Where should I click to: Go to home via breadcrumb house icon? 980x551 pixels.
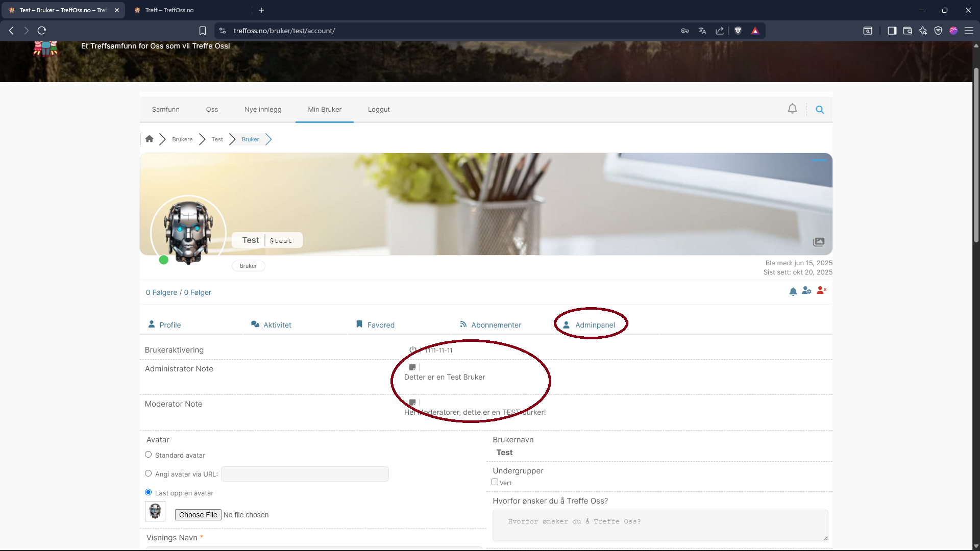(149, 139)
